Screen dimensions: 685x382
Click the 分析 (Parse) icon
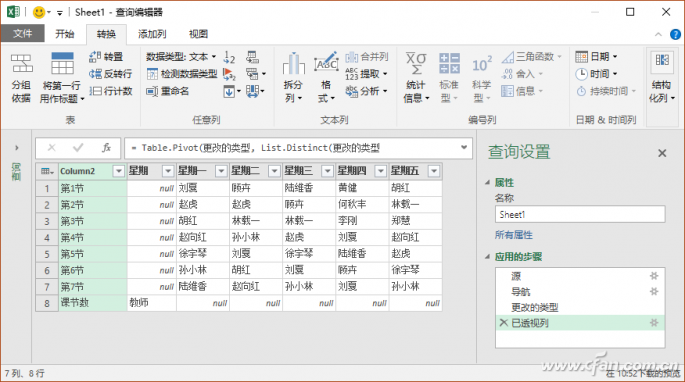(x=351, y=91)
